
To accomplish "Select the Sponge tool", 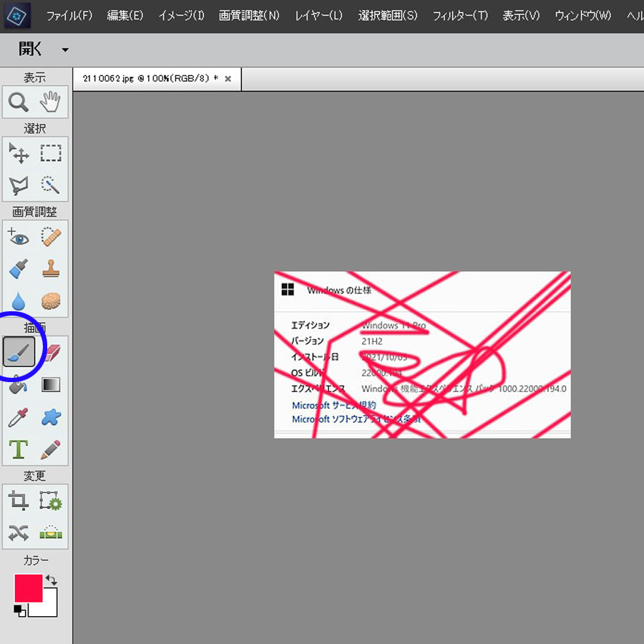I will click(x=51, y=301).
